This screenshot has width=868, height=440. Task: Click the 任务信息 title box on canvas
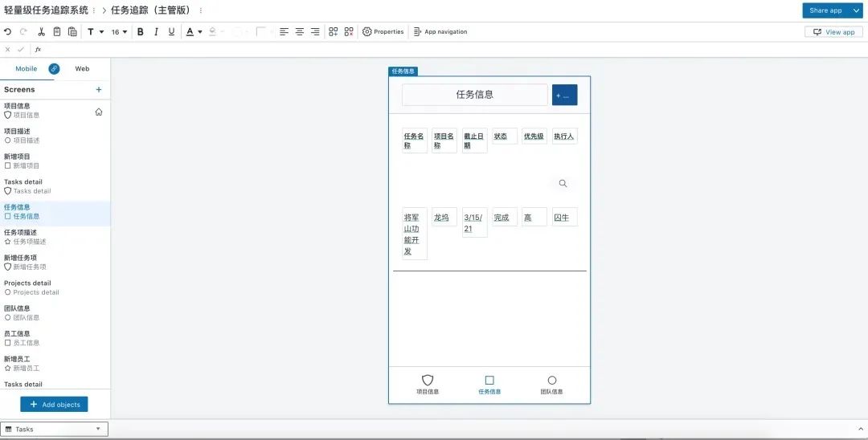pyautogui.click(x=474, y=95)
